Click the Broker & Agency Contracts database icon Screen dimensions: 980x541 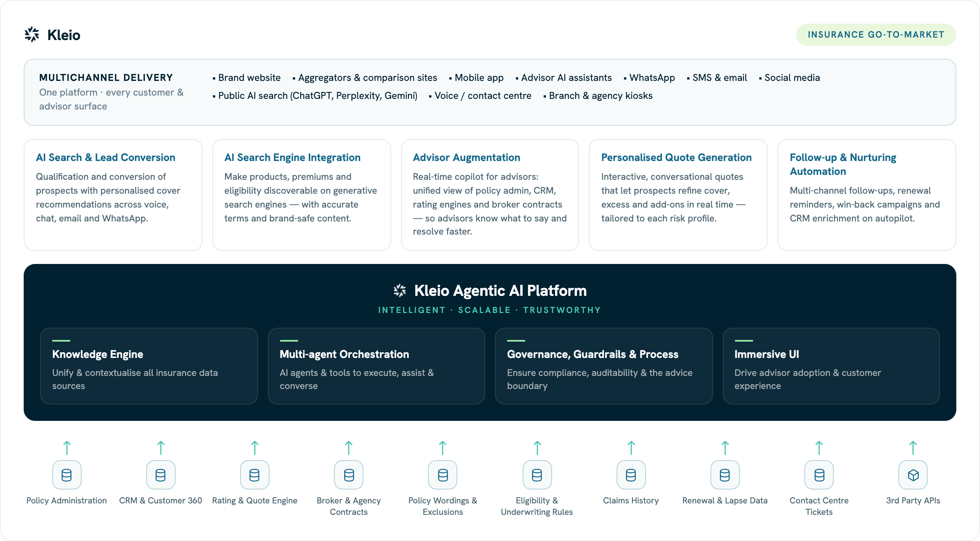pos(349,475)
